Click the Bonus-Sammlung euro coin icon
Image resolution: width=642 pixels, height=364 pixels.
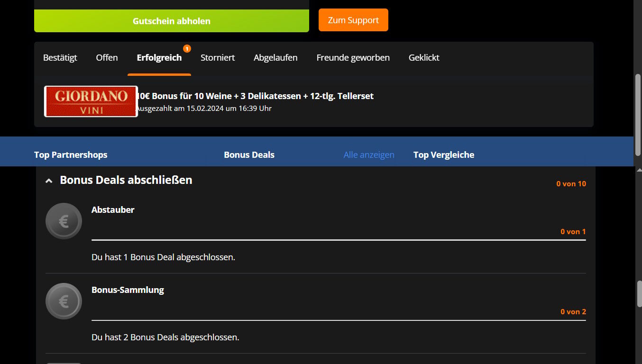click(x=64, y=301)
